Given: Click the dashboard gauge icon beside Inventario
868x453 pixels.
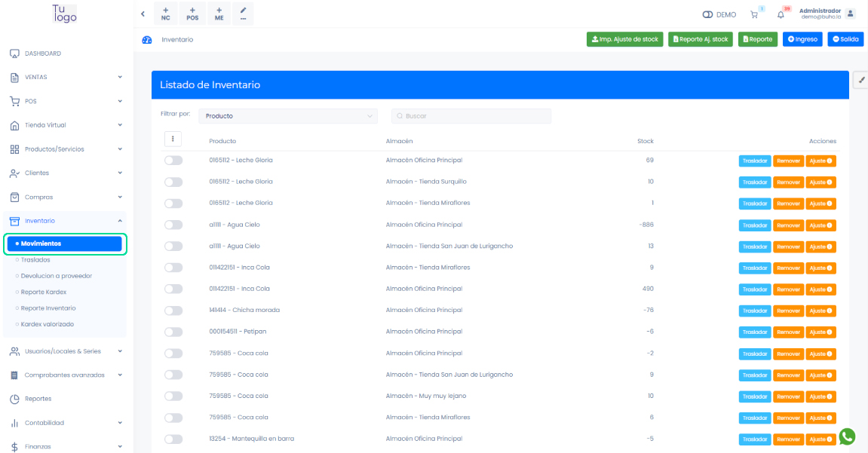Looking at the screenshot, I should click(147, 39).
